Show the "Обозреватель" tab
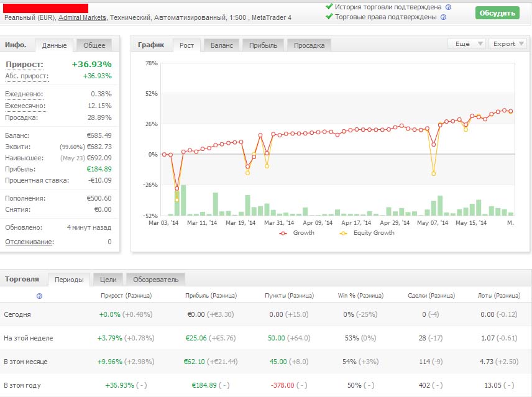Screen dimensions: 532x397 click(155, 280)
